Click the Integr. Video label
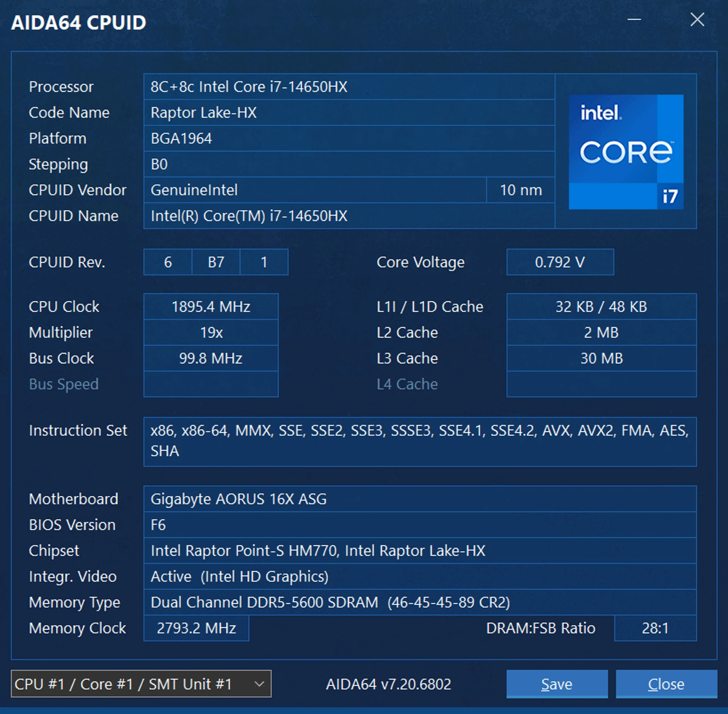 [x=73, y=577]
